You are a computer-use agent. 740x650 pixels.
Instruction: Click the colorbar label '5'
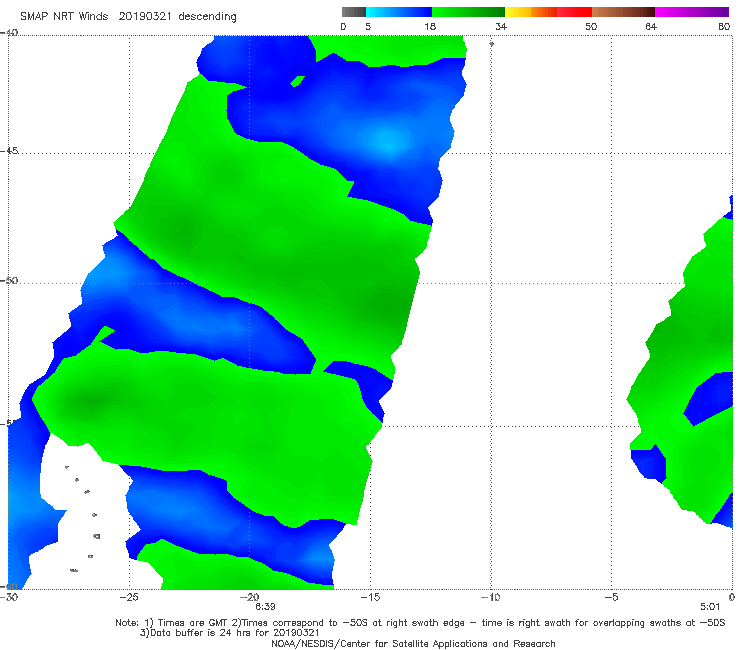pos(368,26)
